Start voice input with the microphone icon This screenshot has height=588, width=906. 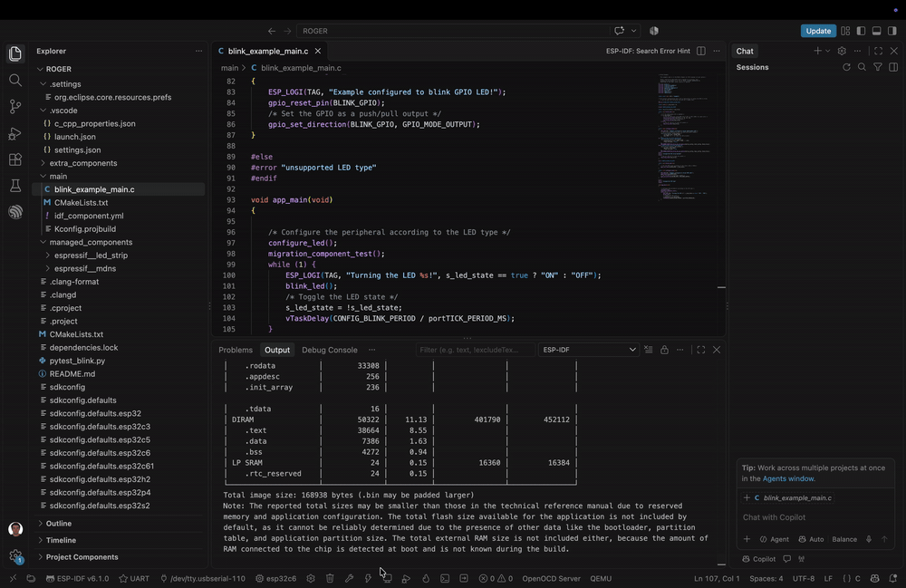click(x=869, y=539)
